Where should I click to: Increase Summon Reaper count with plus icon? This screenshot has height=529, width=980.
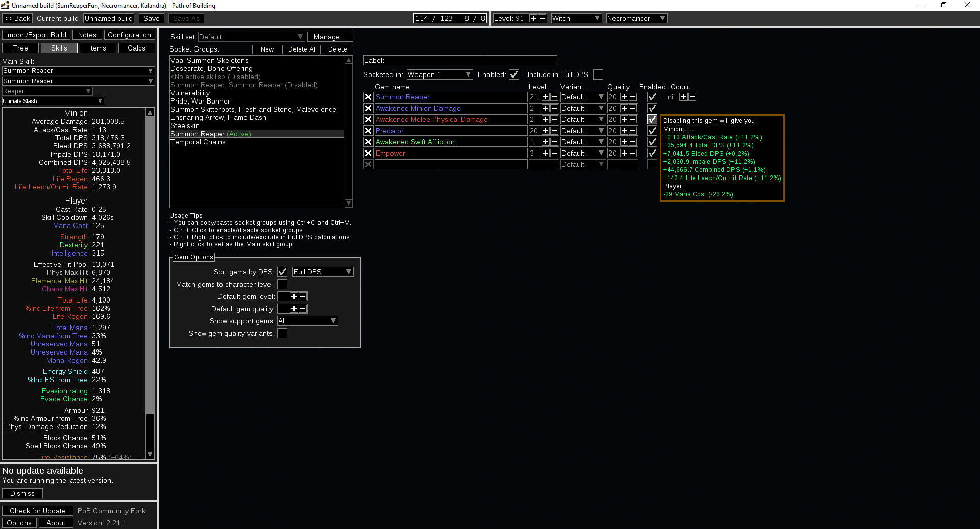(683, 97)
